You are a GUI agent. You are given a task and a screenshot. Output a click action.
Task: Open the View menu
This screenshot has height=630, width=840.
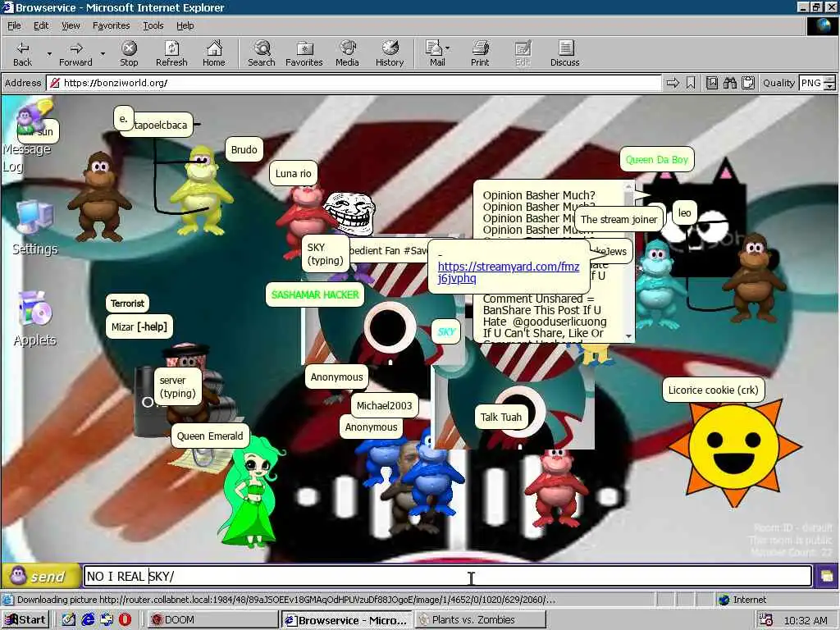(71, 25)
